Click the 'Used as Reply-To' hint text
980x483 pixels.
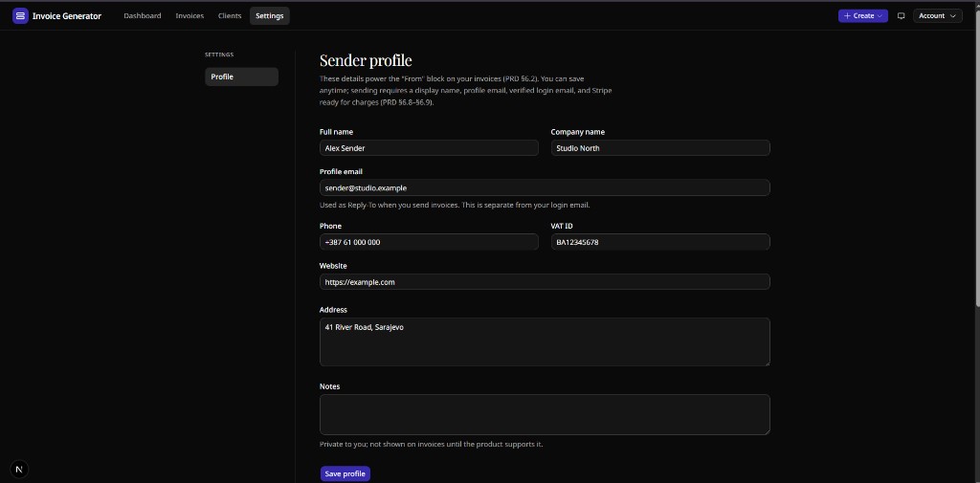[455, 205]
